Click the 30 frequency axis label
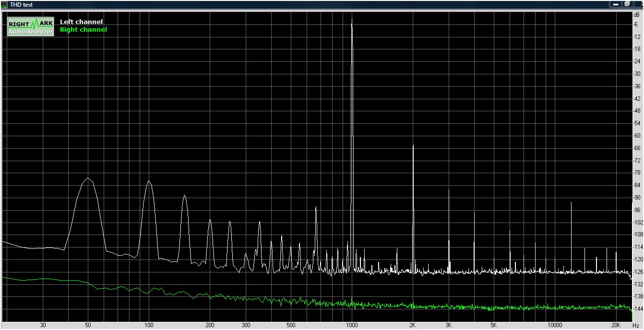This screenshot has height=330, width=644. click(x=43, y=325)
